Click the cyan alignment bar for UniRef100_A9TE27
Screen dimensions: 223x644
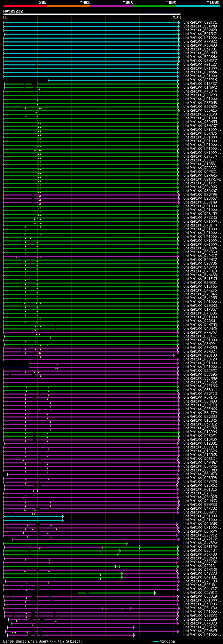point(91,64)
